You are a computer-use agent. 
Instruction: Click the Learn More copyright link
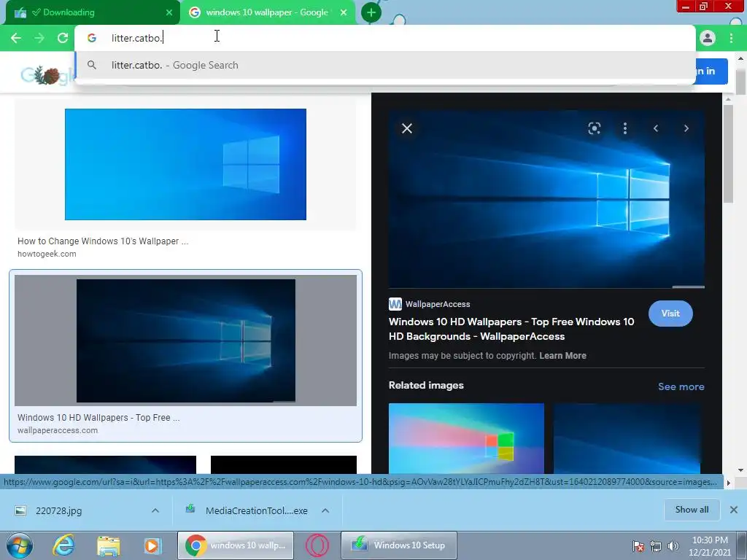tap(562, 356)
